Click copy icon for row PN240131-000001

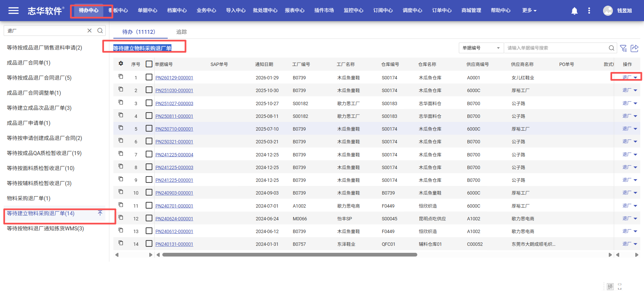pos(121,243)
